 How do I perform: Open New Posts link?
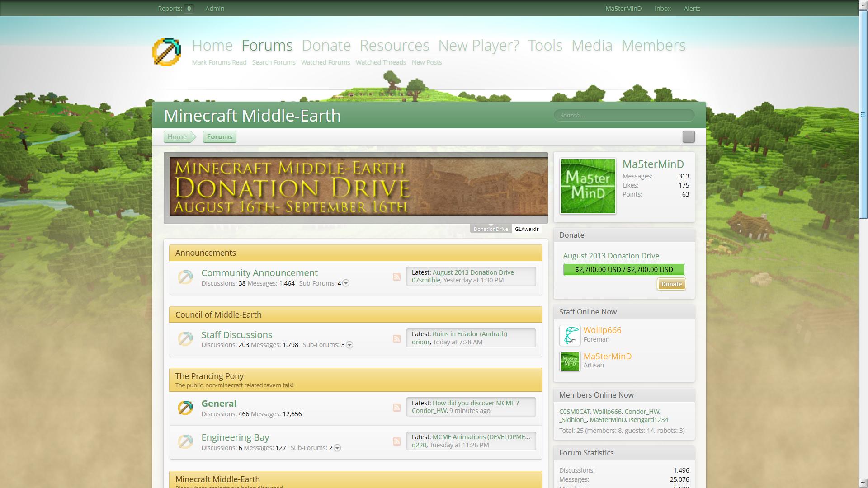[x=426, y=62]
